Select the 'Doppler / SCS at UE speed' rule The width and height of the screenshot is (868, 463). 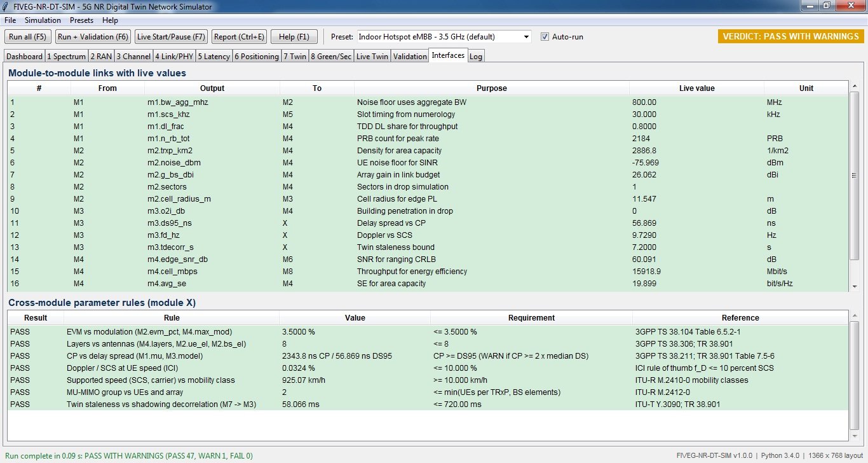[428, 368]
